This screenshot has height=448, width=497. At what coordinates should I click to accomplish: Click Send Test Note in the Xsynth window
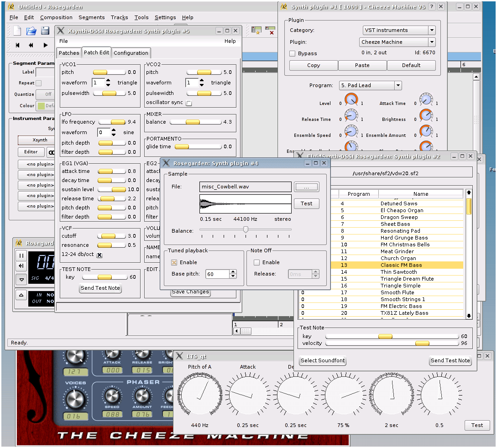pyautogui.click(x=100, y=288)
